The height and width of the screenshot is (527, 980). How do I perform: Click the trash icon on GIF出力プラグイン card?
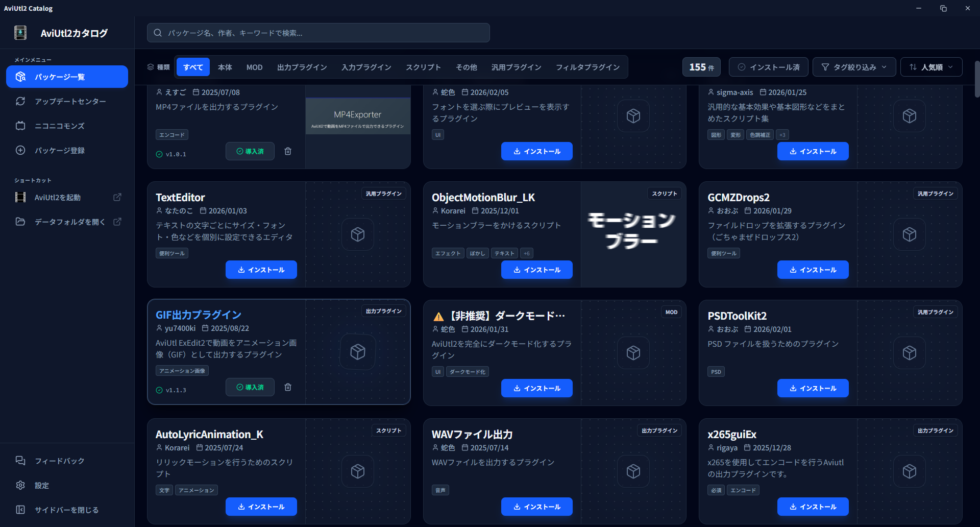[x=288, y=387]
